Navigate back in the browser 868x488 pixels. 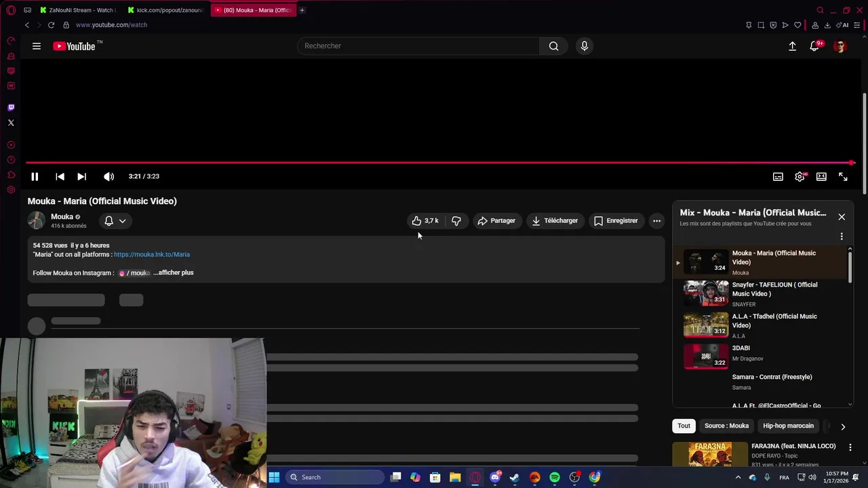[x=27, y=25]
